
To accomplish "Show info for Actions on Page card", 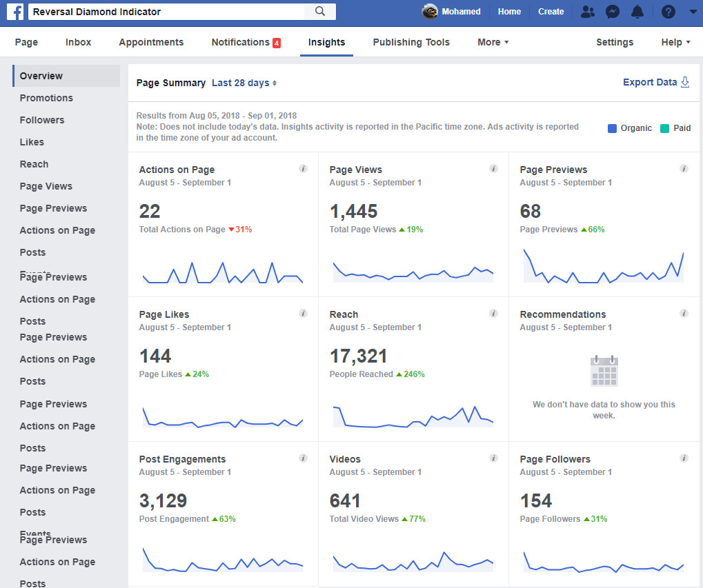I will [303, 169].
